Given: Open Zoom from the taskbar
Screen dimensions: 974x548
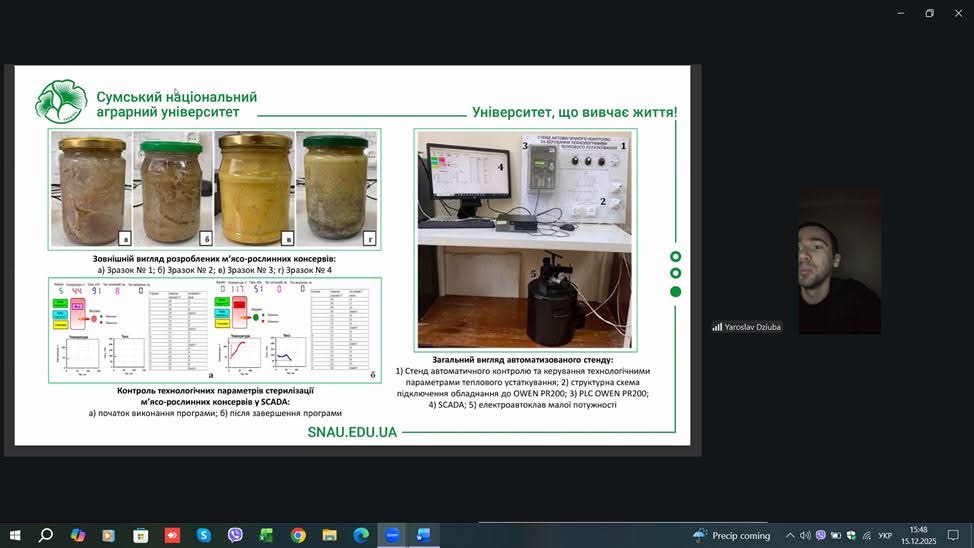Looking at the screenshot, I should 392,536.
